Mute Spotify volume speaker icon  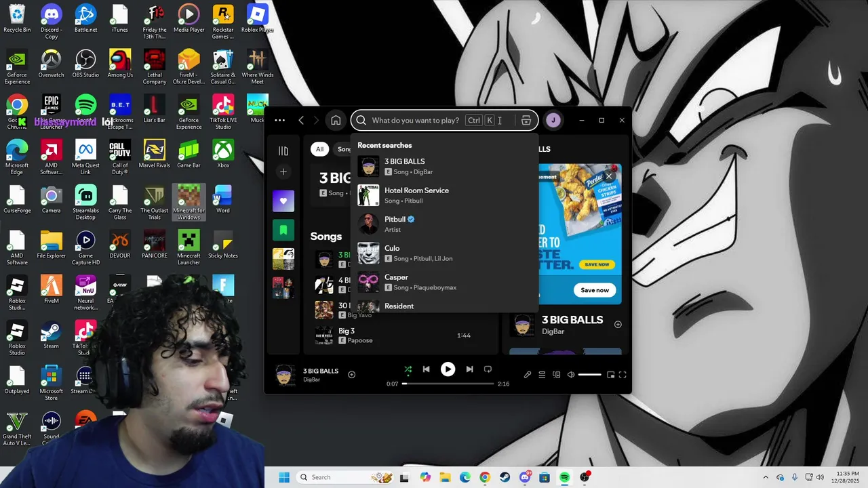point(571,375)
